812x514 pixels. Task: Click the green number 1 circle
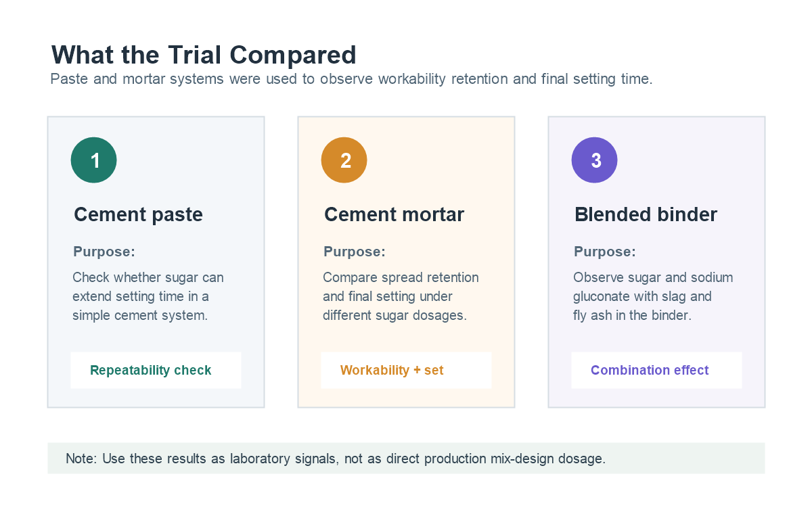(94, 160)
